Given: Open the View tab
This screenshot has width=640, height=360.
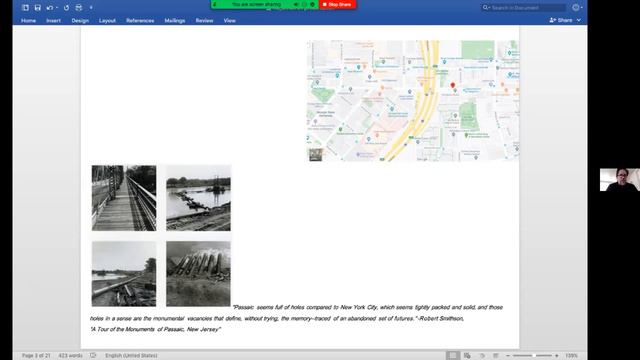Looking at the screenshot, I should (x=229, y=20).
